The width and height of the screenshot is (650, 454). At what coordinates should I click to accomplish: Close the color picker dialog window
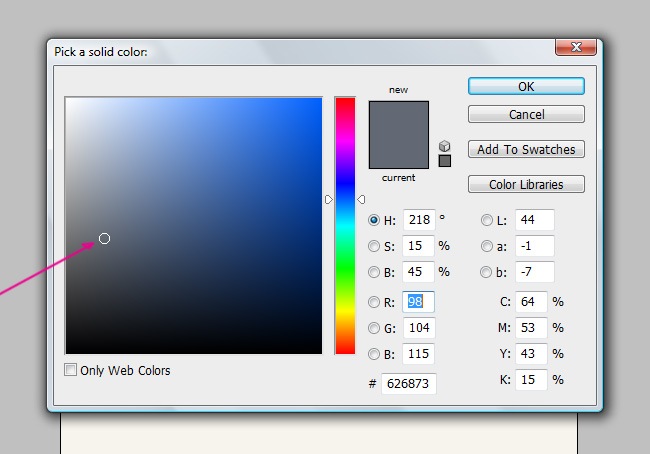(577, 47)
